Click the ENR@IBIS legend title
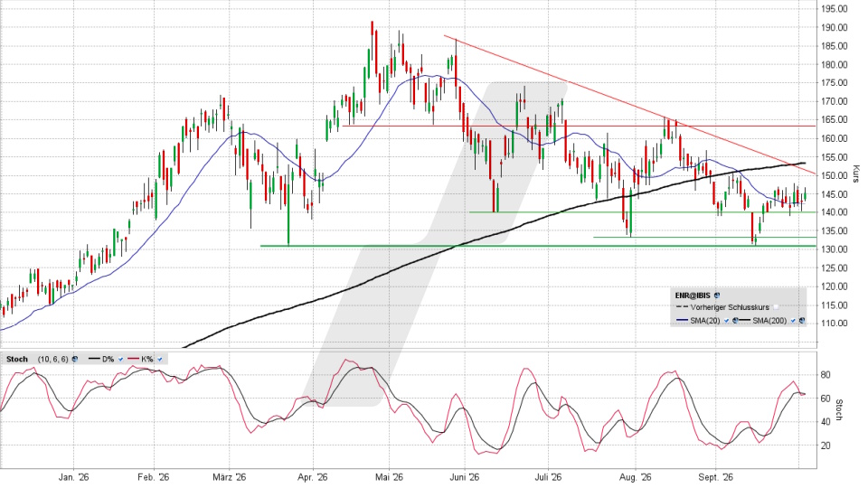This screenshot has width=868, height=488. pos(693,296)
